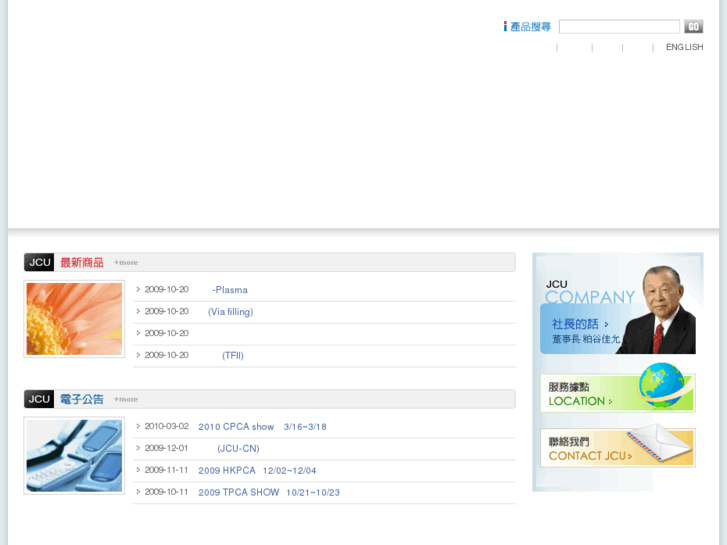Open the JCU COMPANY president message banner
Image resolution: width=727 pixels, height=545 pixels.
click(618, 309)
